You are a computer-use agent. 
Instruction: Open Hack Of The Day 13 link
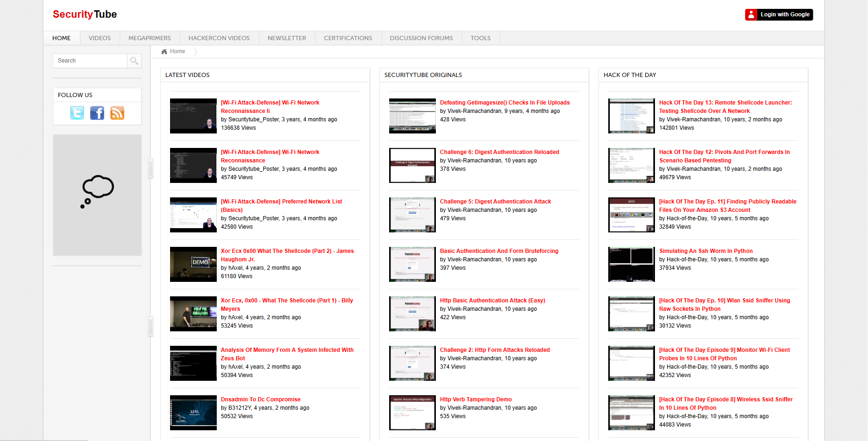coord(726,107)
